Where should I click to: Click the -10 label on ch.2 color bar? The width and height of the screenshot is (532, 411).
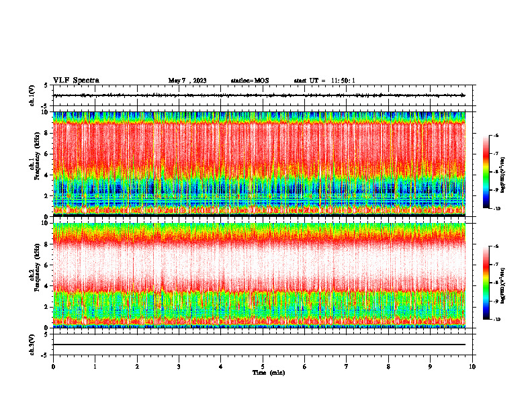pyautogui.click(x=497, y=320)
